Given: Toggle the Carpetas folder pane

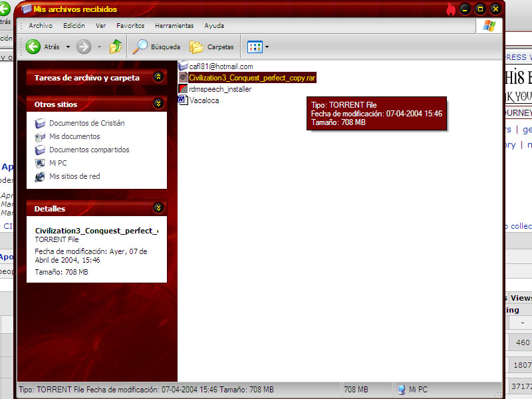Looking at the screenshot, I should coord(211,47).
